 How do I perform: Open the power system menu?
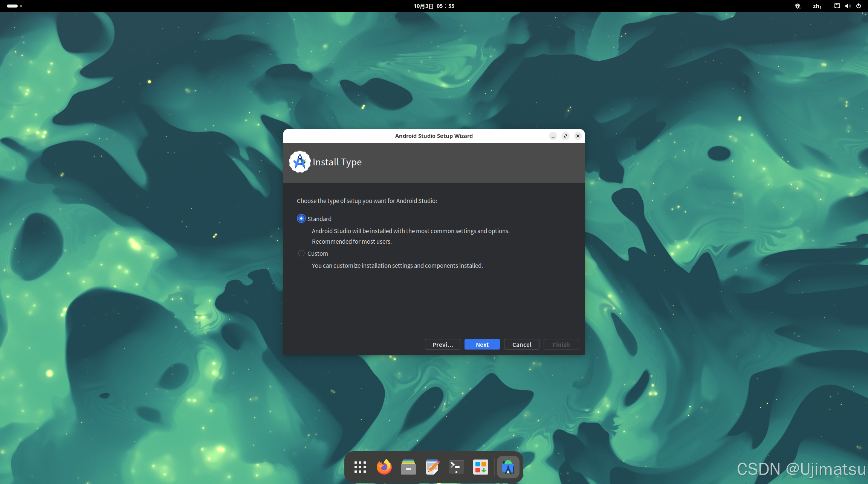[859, 6]
